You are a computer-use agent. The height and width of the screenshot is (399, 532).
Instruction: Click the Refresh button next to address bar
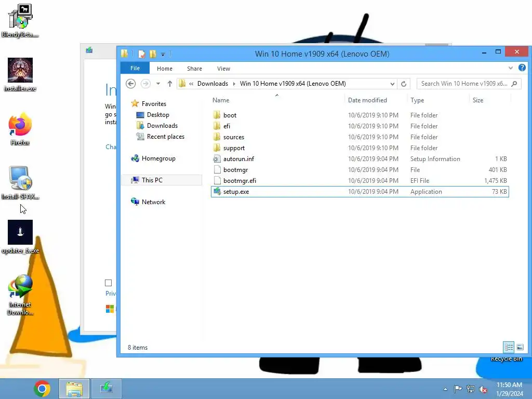(x=404, y=84)
